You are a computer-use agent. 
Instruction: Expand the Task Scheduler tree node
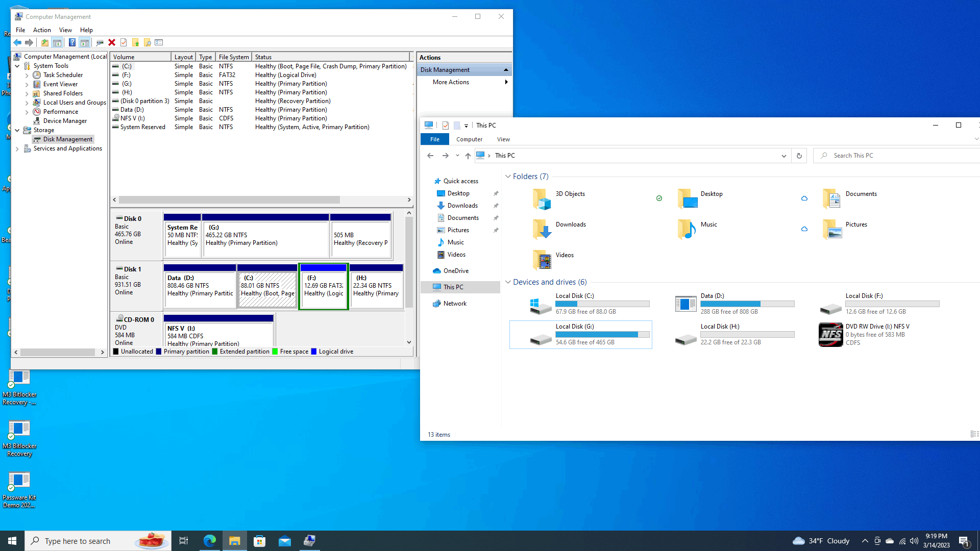pyautogui.click(x=27, y=76)
